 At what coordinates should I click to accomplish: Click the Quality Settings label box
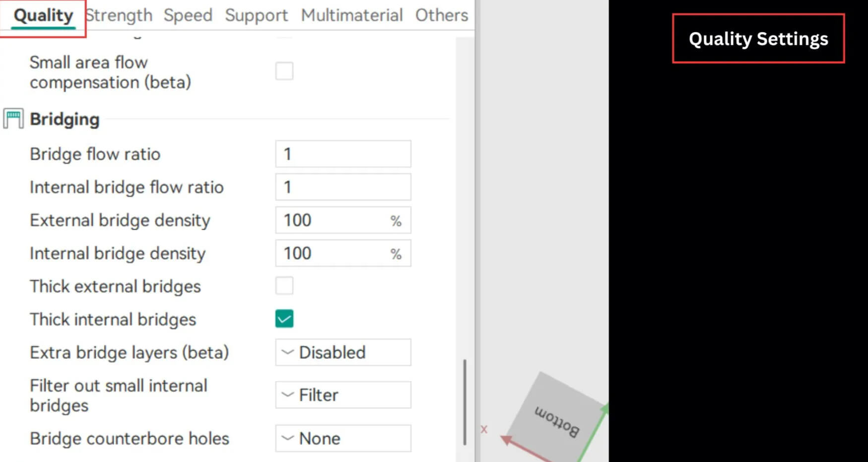tap(758, 39)
